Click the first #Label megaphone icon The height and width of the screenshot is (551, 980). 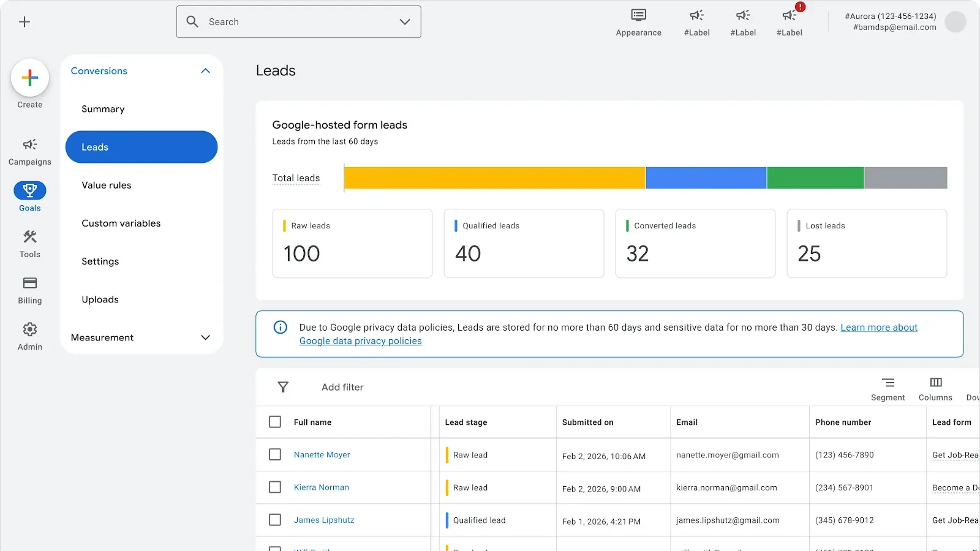(697, 15)
